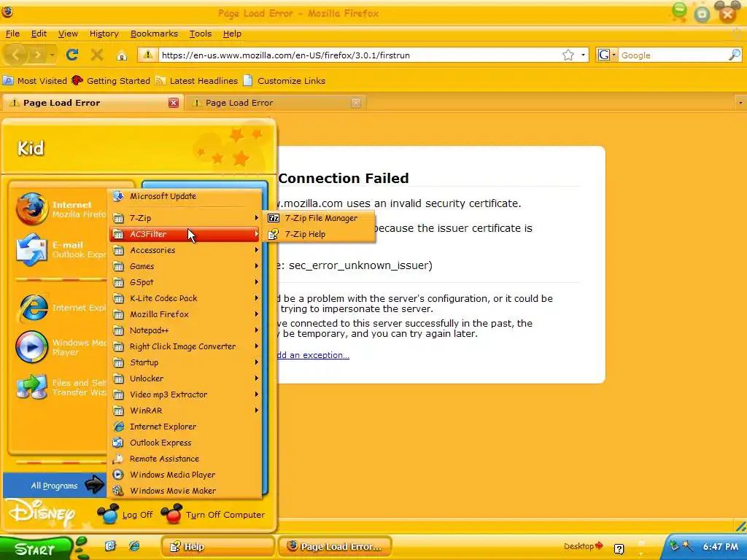Open the Video mp3 Extractor folder
747x560 pixels.
point(186,394)
